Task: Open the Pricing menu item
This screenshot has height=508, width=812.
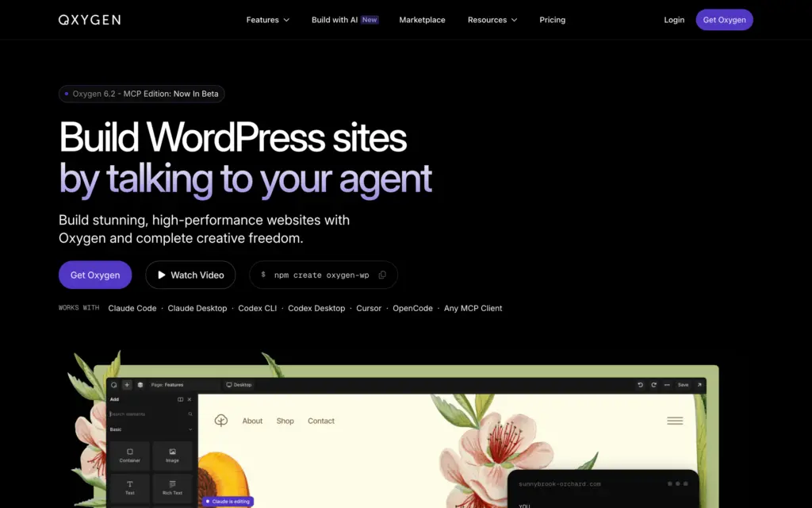Action: point(552,20)
